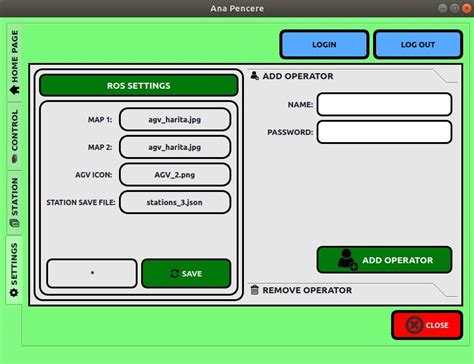
Task: Click the add-user icon on Add Operator button
Action: [x=347, y=260]
